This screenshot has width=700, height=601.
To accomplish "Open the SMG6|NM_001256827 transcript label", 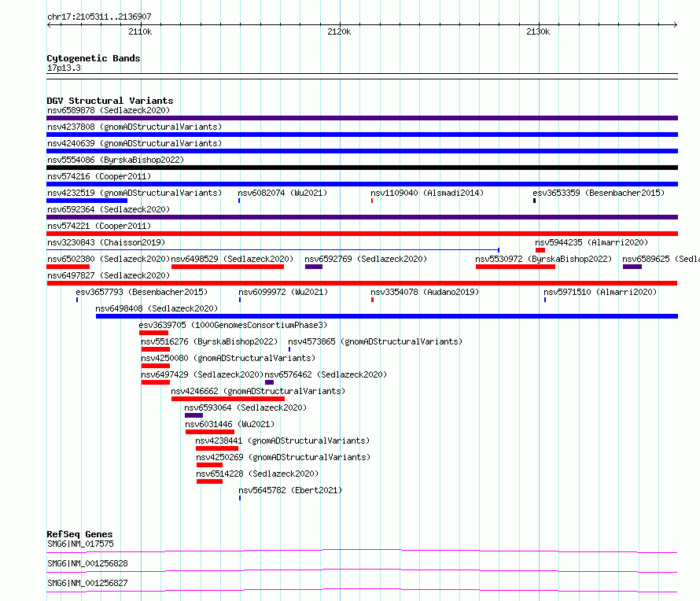I will (87, 583).
